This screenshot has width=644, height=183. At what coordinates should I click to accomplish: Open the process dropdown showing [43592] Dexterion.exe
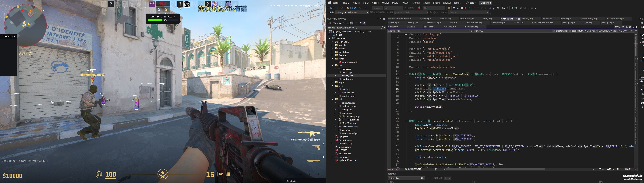(x=352, y=13)
